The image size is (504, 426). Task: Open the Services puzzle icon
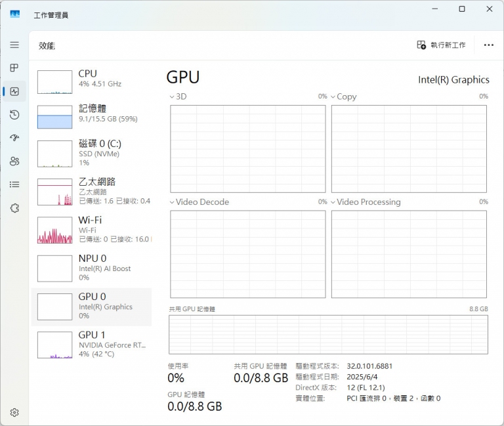(x=14, y=208)
